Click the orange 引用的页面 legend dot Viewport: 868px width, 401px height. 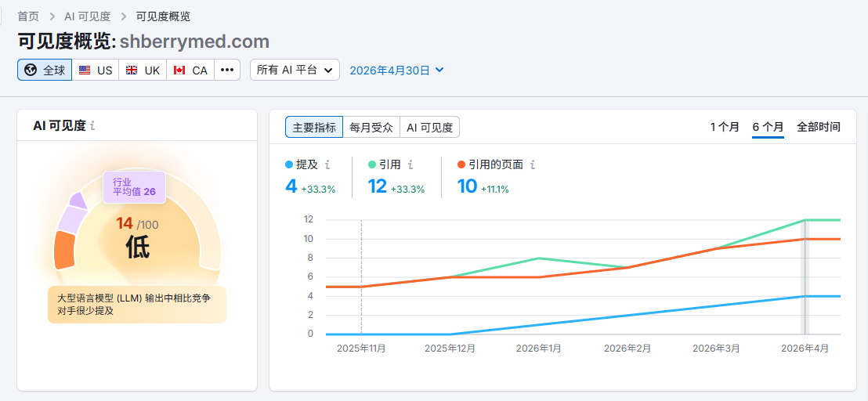tap(461, 164)
